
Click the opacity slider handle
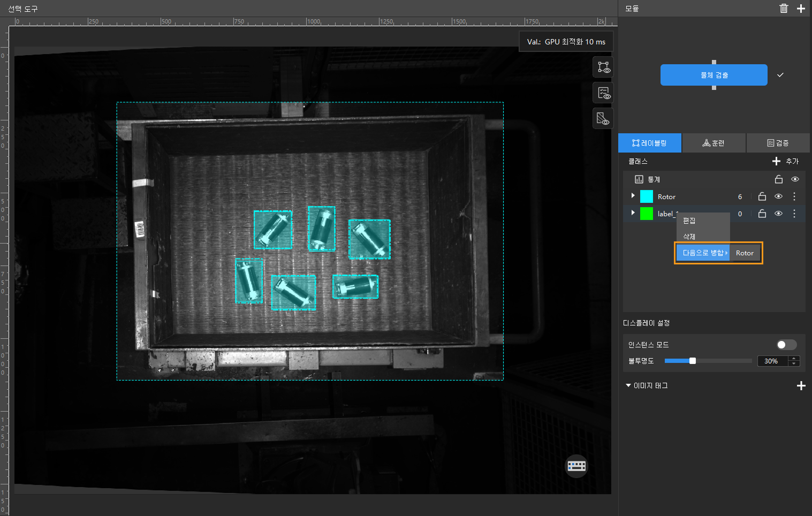(693, 361)
